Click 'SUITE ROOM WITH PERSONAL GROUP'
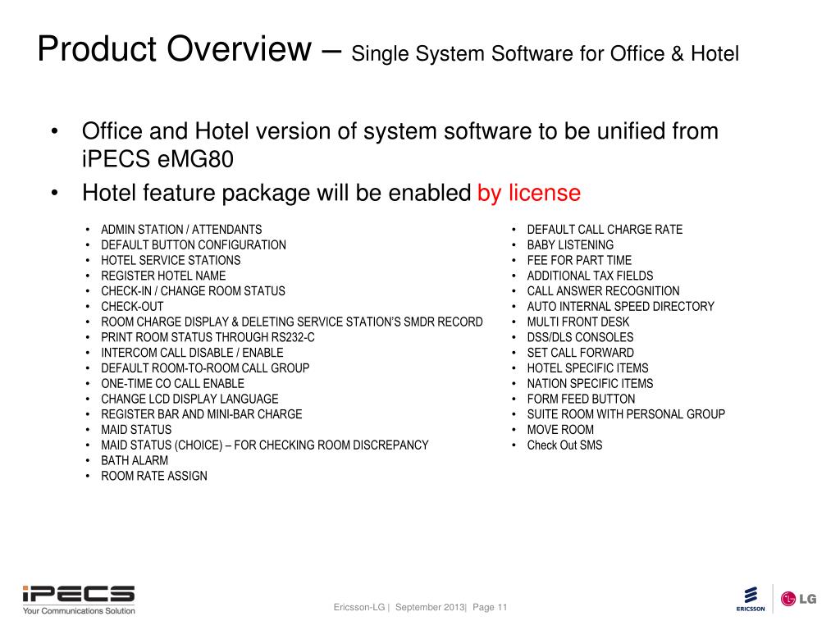 626,414
